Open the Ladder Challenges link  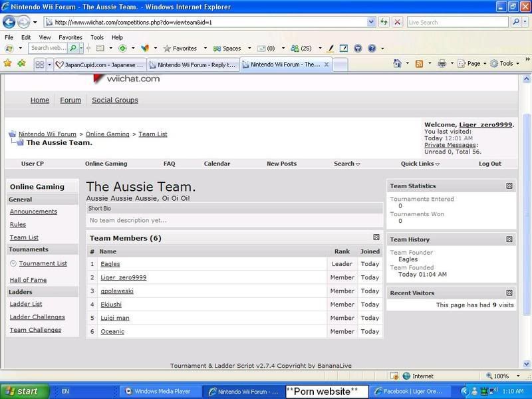37,317
